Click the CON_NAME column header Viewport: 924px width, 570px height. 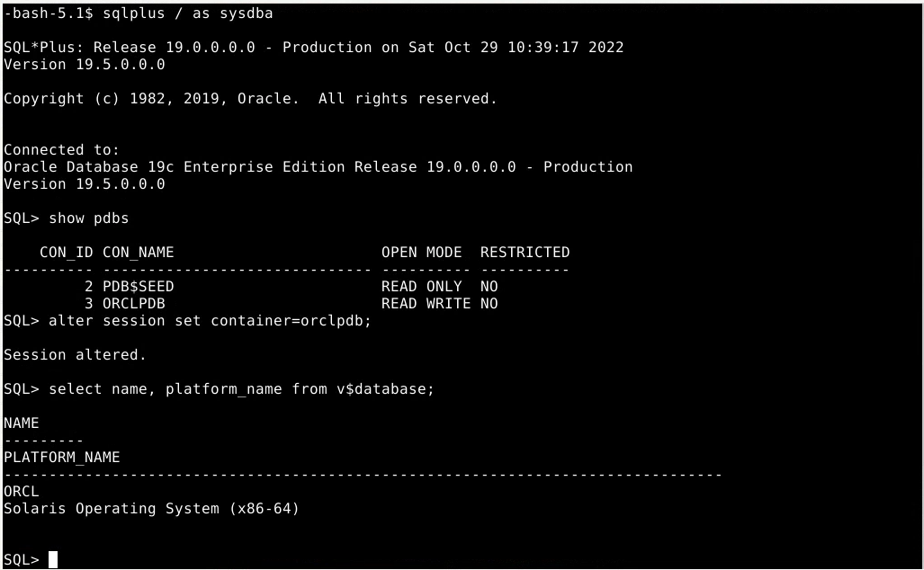(138, 253)
